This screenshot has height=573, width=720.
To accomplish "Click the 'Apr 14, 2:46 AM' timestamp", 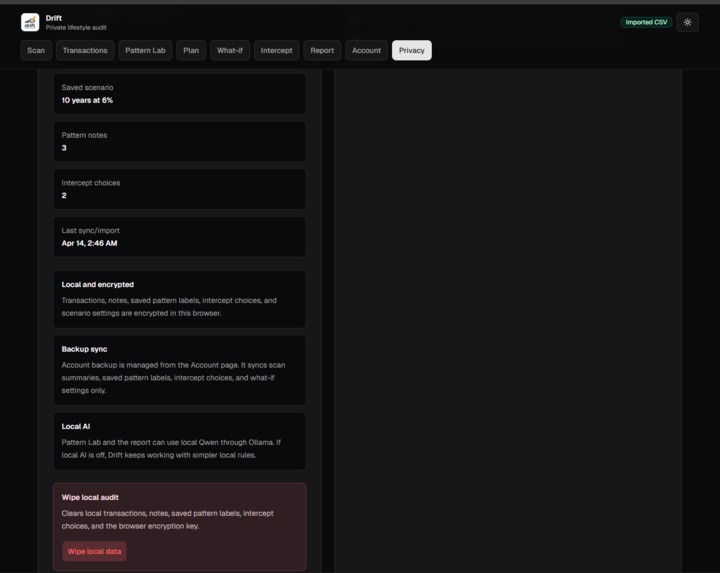I will click(89, 243).
